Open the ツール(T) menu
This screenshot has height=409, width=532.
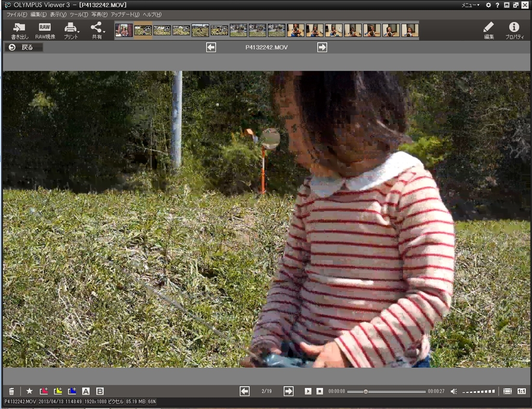point(78,15)
